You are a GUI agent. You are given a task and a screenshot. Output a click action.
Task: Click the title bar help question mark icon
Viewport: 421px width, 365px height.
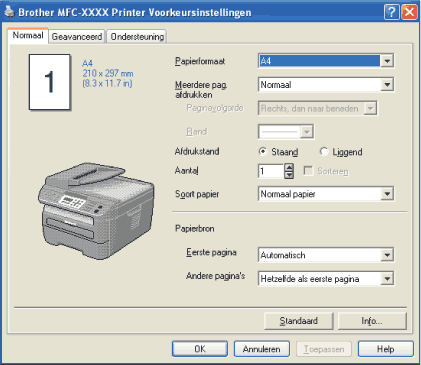(392, 12)
